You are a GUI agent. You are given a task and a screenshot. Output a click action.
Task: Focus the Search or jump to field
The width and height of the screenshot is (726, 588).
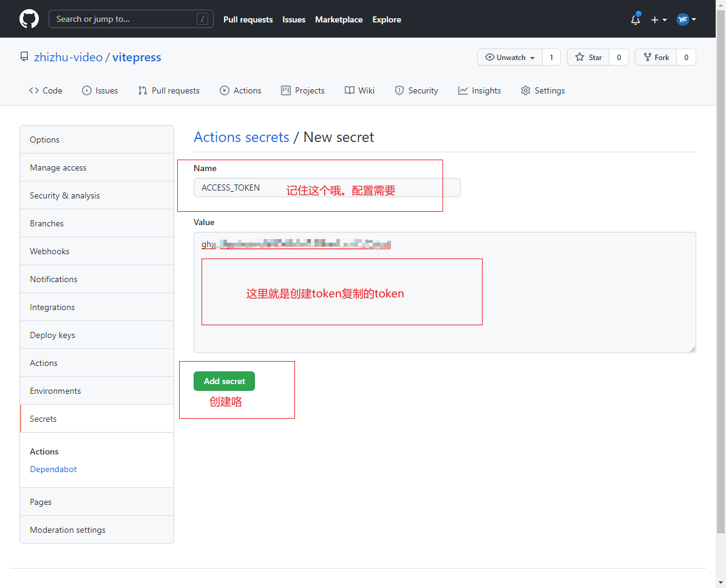click(x=131, y=19)
